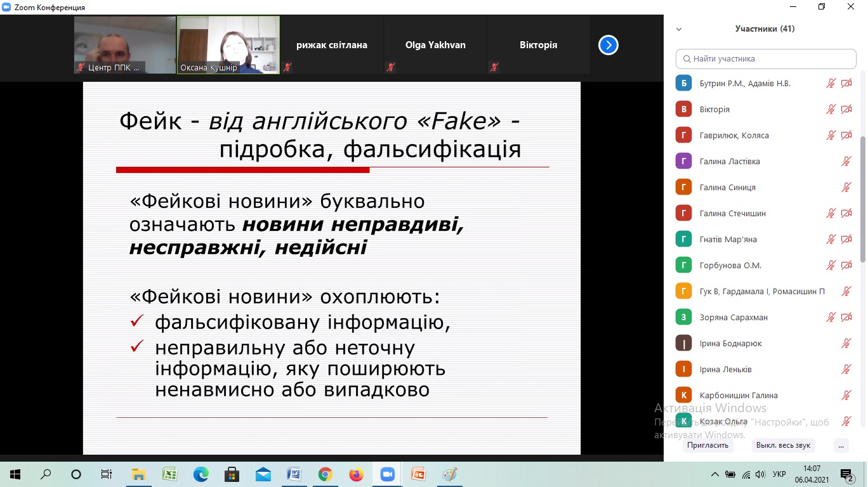
Task: Toggle camera icon for Горбунова О.М.
Action: (846, 265)
